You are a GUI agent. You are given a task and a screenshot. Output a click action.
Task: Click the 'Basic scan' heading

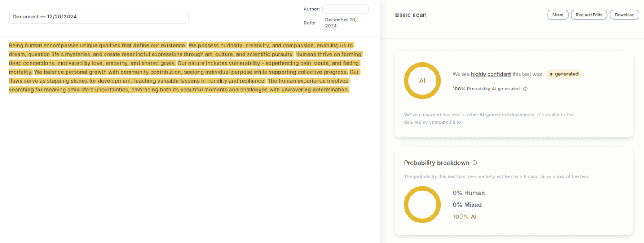(410, 15)
